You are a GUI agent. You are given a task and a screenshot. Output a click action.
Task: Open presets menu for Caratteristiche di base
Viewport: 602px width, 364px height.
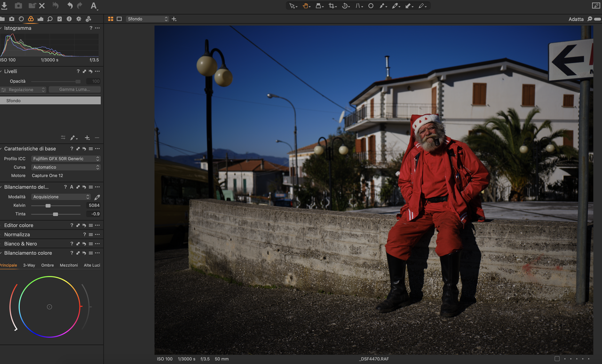coord(90,149)
